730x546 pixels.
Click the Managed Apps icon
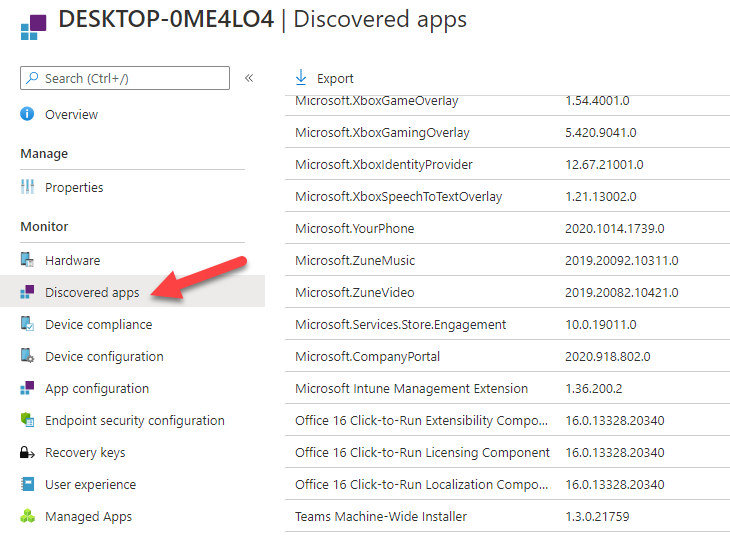click(x=27, y=516)
